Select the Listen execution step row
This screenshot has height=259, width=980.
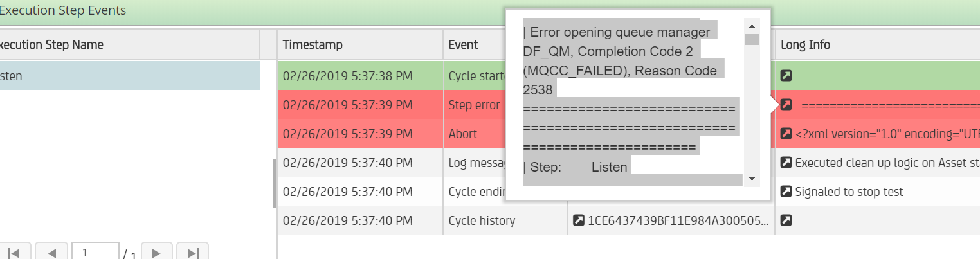tap(129, 76)
